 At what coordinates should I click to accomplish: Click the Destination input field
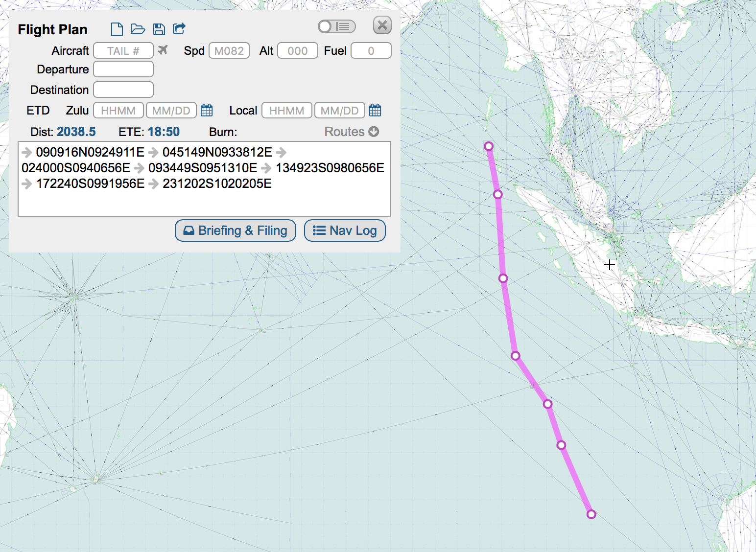click(x=123, y=90)
